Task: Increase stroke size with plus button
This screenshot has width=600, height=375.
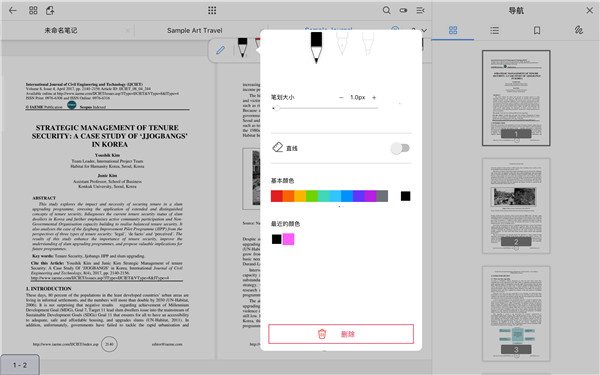Action: (374, 98)
